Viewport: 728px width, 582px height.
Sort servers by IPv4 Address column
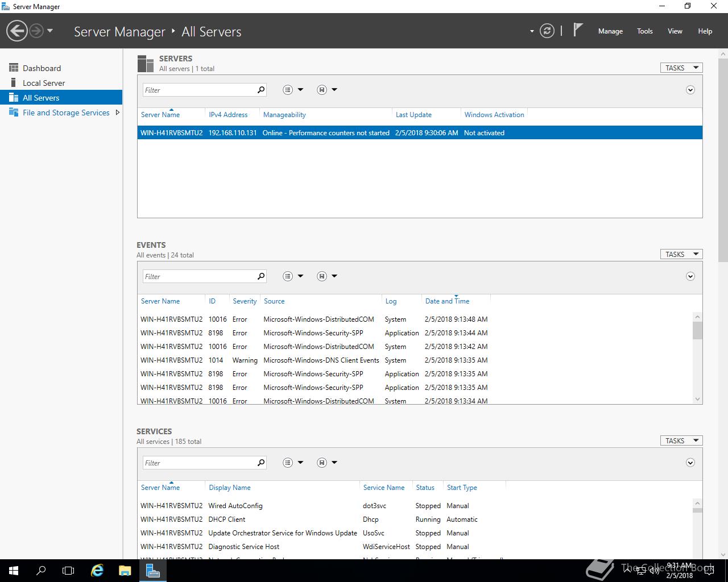(228, 115)
